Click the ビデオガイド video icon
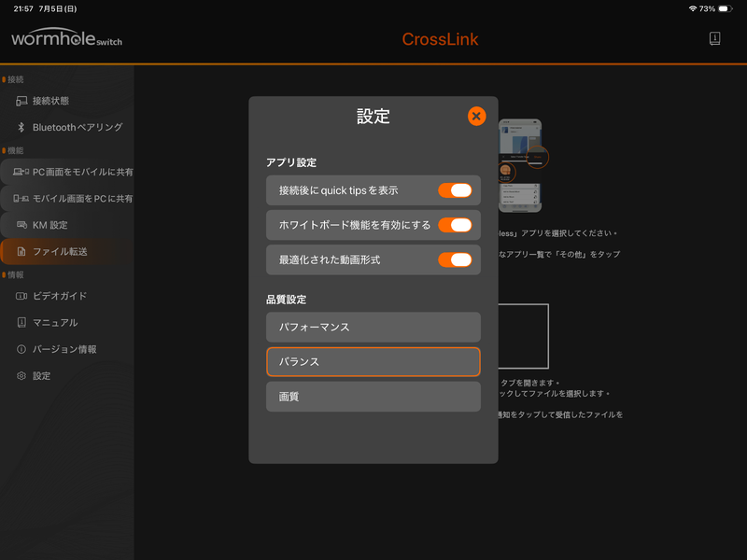747x560 pixels. [21, 296]
